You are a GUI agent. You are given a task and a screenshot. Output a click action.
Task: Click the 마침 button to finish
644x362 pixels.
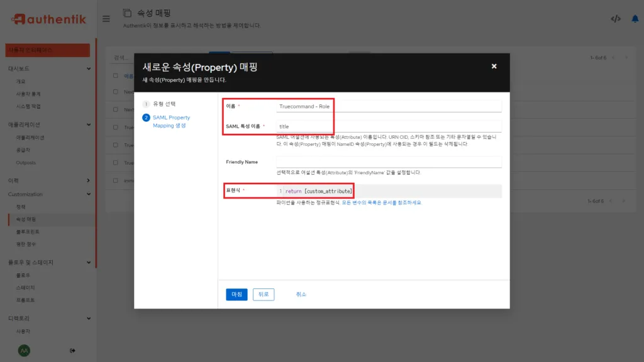pyautogui.click(x=236, y=294)
